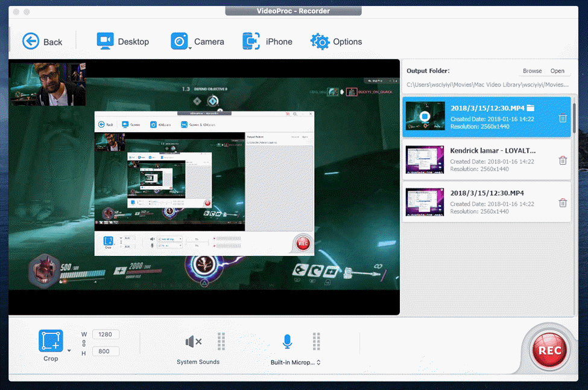This screenshot has height=390, width=588.
Task: Click the blue play badge on the selected recording
Action: click(x=425, y=117)
